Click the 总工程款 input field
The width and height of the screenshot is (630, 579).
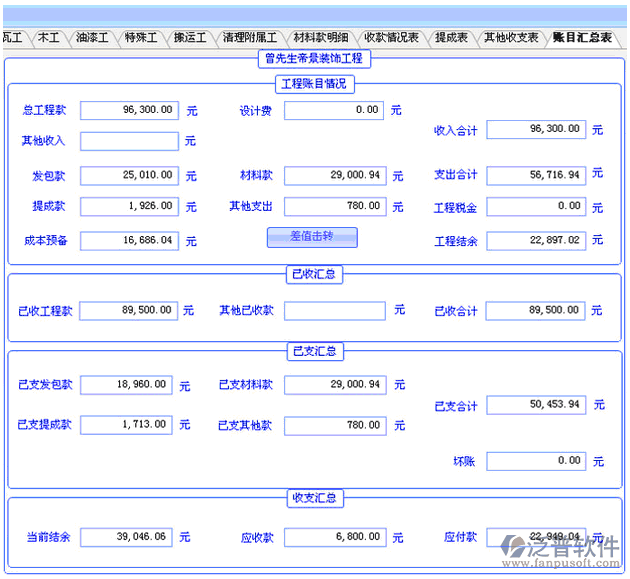pos(129,110)
